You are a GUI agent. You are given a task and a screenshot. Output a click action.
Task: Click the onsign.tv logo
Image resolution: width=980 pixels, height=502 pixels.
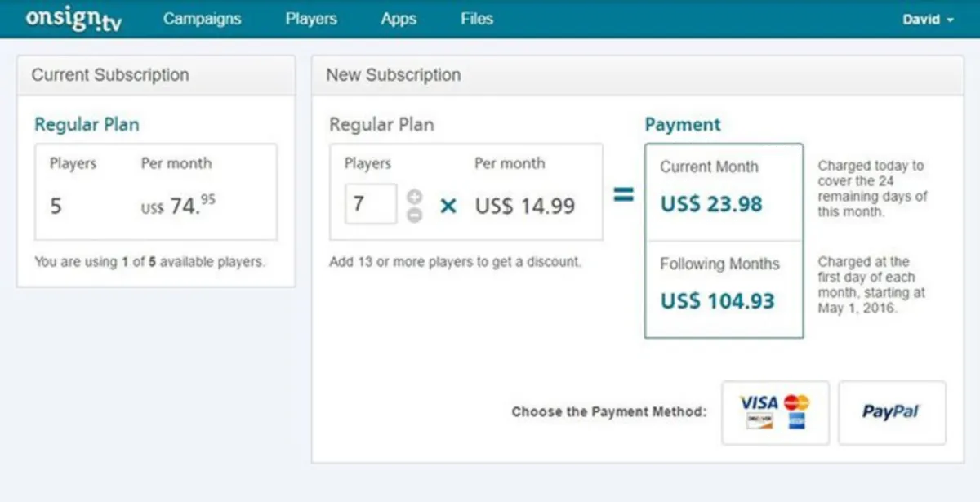click(x=73, y=19)
